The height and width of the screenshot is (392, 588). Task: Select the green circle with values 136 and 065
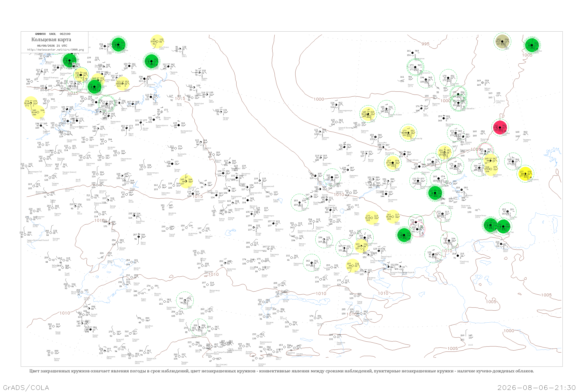[532, 45]
